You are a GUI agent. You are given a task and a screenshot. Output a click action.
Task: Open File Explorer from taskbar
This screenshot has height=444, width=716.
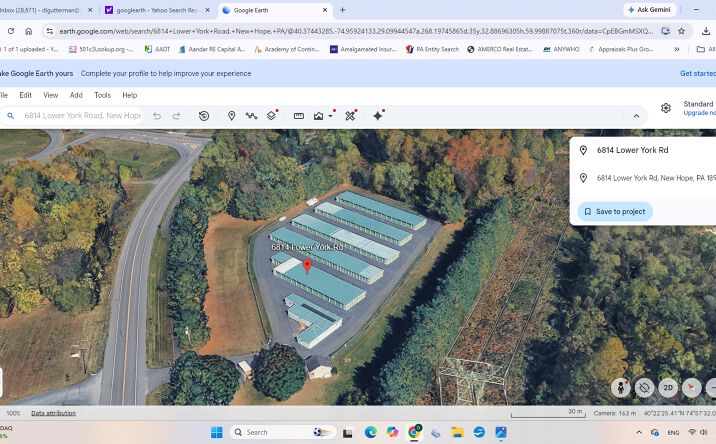point(458,432)
